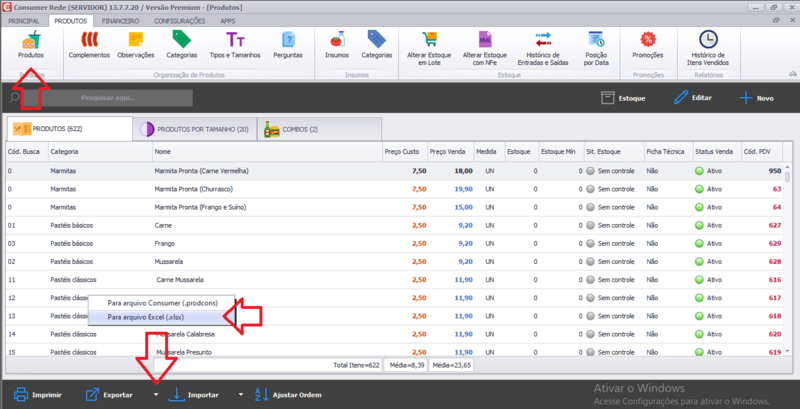The height and width of the screenshot is (409, 800).
Task: Open Insumos Categorias blue tag icon
Action: [377, 45]
